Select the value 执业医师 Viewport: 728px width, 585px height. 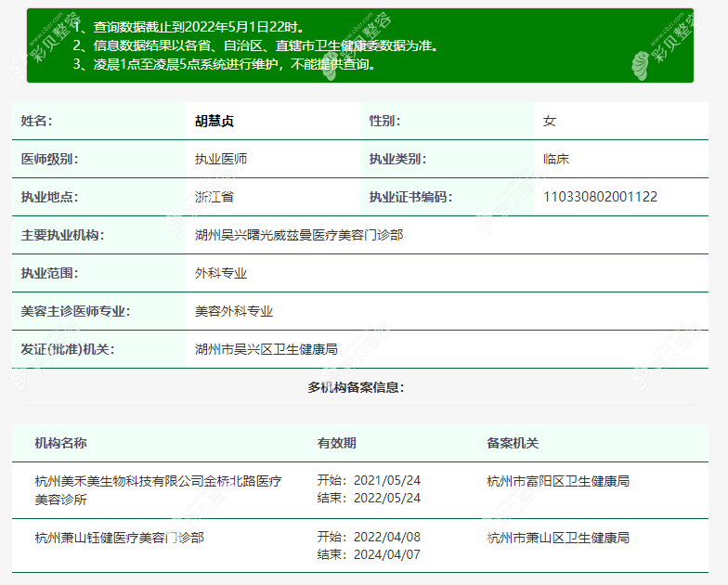click(221, 160)
